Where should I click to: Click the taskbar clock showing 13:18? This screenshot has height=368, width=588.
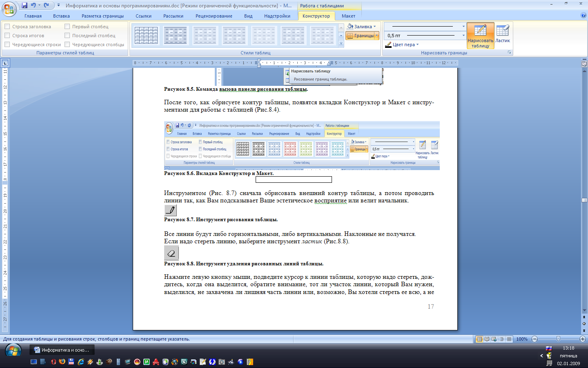coord(568,348)
